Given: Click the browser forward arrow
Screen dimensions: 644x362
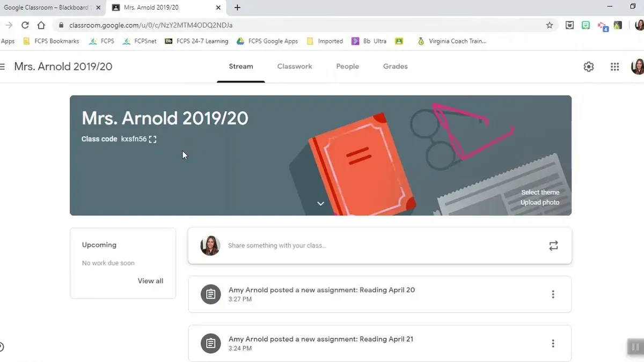Looking at the screenshot, I should point(9,25).
